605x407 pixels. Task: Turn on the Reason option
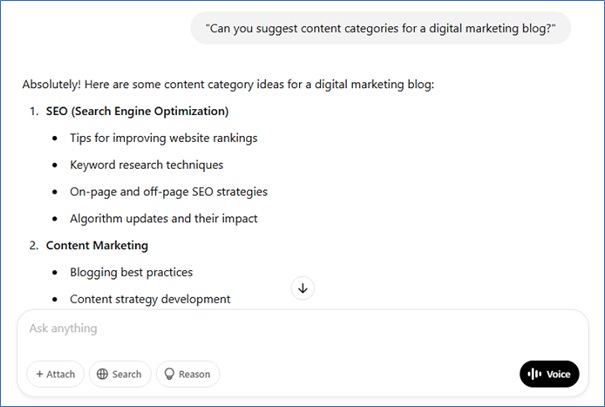tap(187, 374)
